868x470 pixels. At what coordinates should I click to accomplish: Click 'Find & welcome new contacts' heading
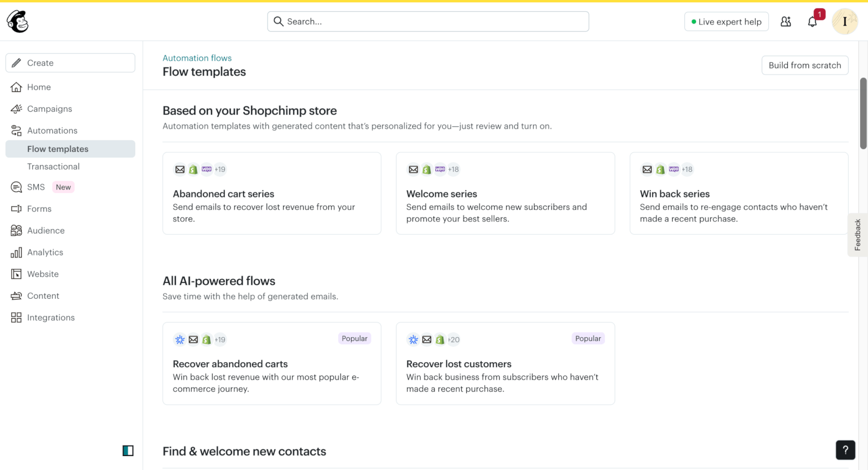244,451
